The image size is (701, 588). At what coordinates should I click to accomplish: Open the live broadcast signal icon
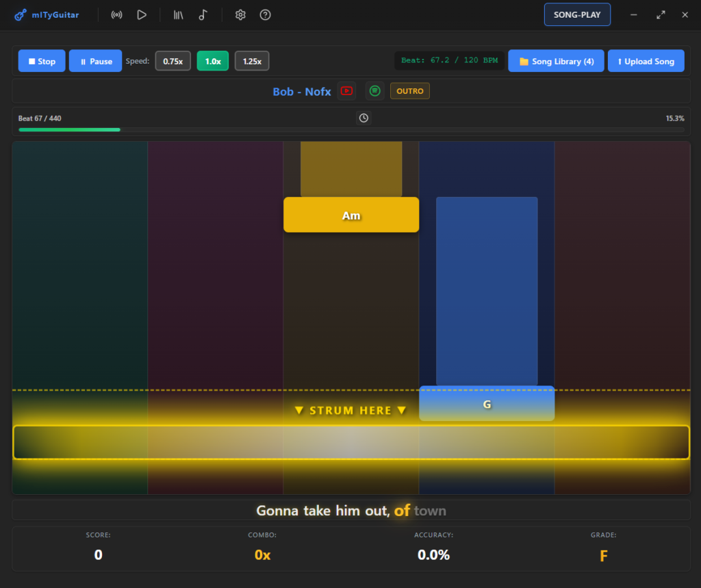click(x=117, y=14)
